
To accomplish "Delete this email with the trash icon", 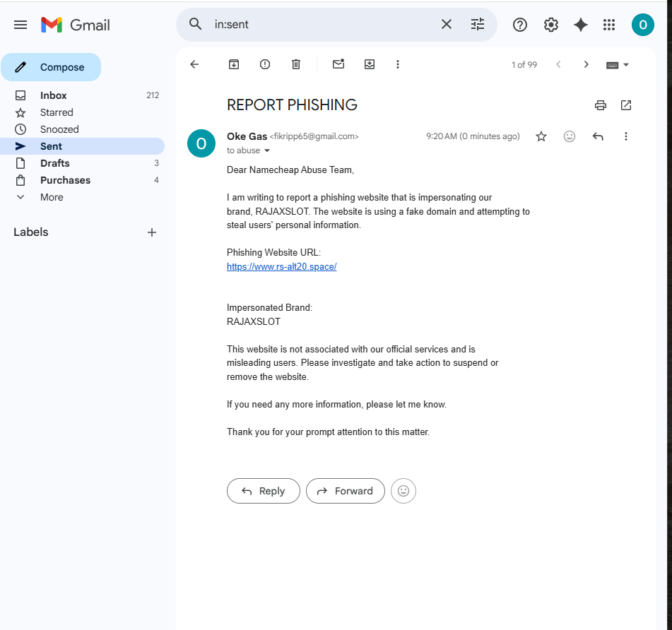I will click(x=295, y=64).
